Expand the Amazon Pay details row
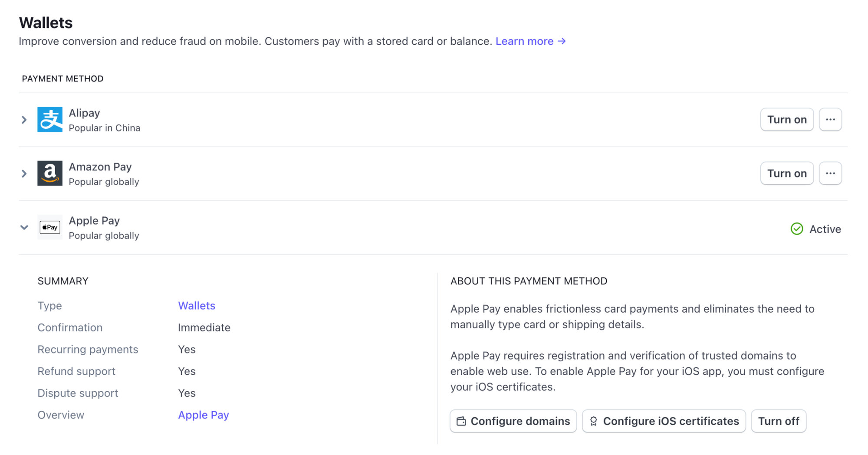The width and height of the screenshot is (868, 455). point(24,173)
